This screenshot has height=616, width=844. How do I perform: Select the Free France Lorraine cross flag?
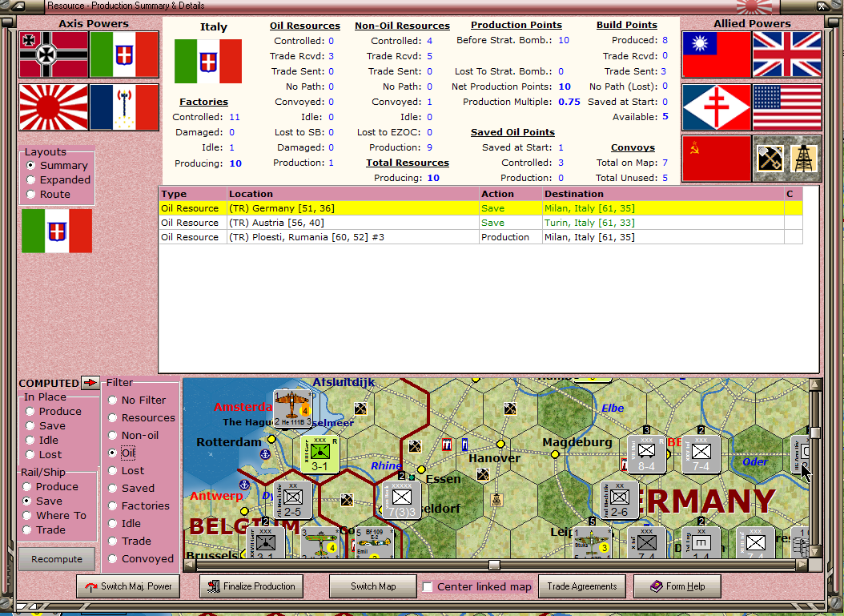[x=717, y=107]
